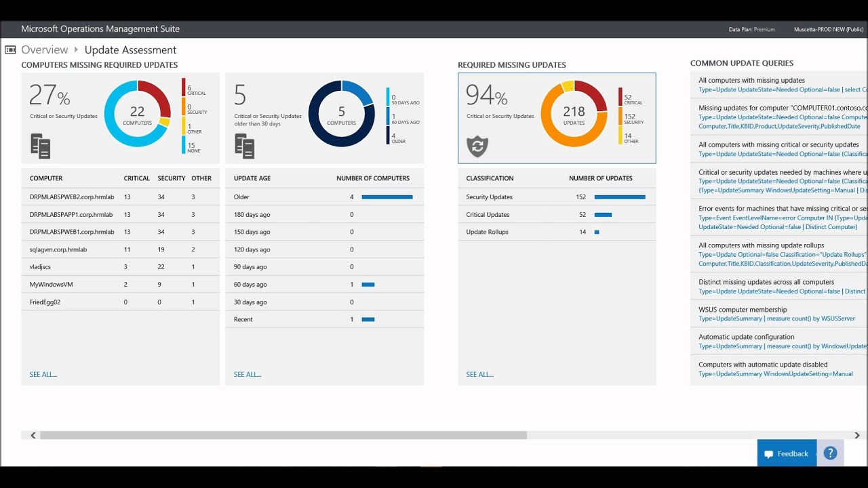The image size is (868, 488).
Task: Click the bar for Security Updates count
Action: [x=620, y=197]
